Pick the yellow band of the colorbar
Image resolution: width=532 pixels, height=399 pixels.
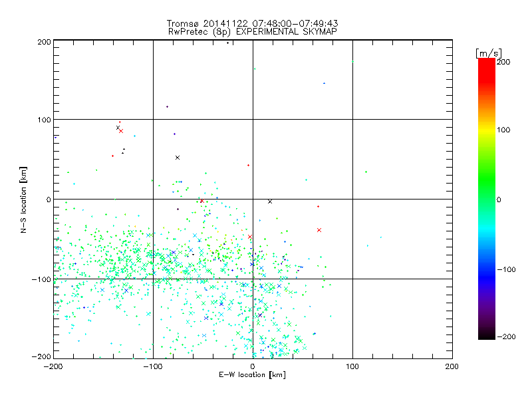click(487, 130)
